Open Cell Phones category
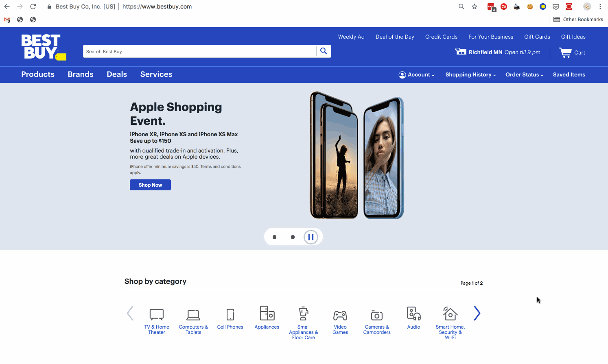608x364 pixels. (230, 318)
